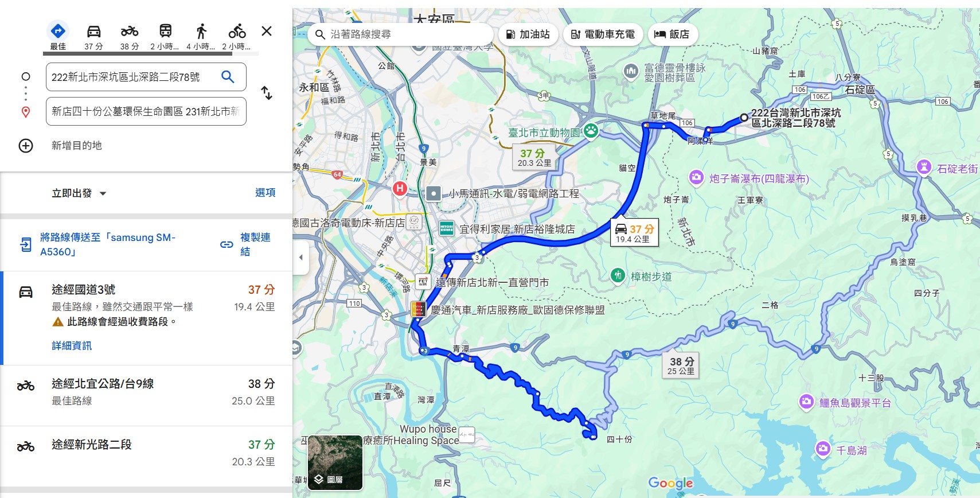
Task: Click the toll warning triangle icon
Action: (58, 322)
